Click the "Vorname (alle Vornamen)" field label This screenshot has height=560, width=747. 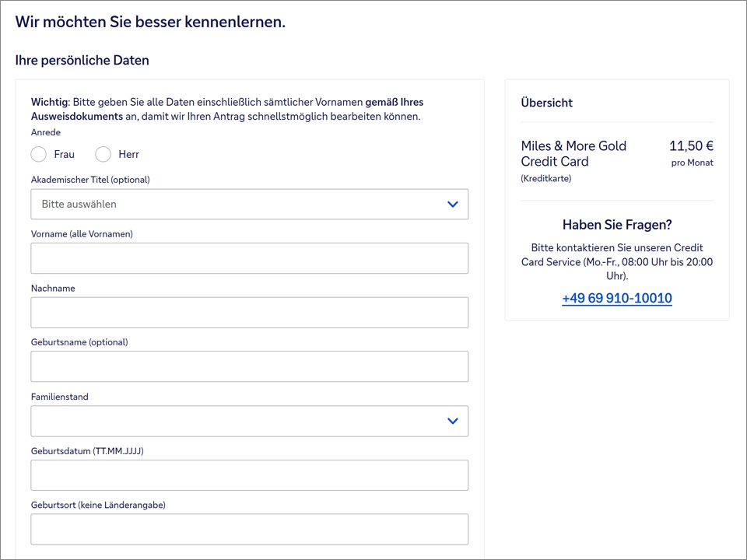82,233
